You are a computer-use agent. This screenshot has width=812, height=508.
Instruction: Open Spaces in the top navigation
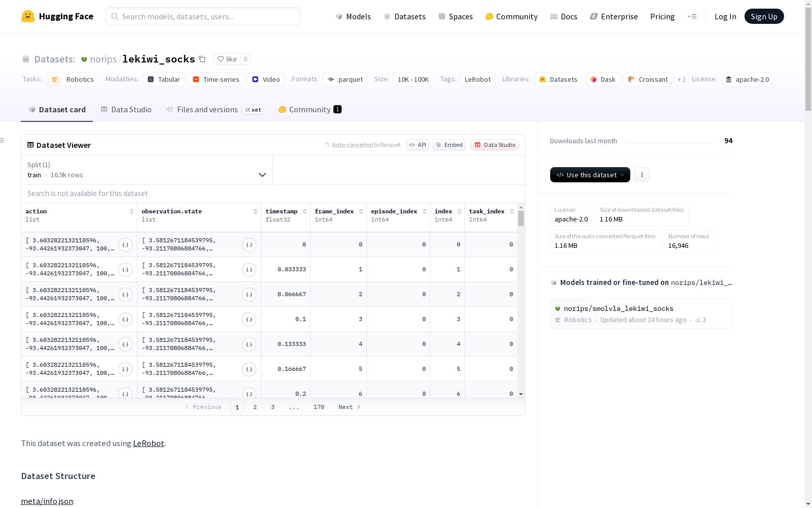(456, 16)
